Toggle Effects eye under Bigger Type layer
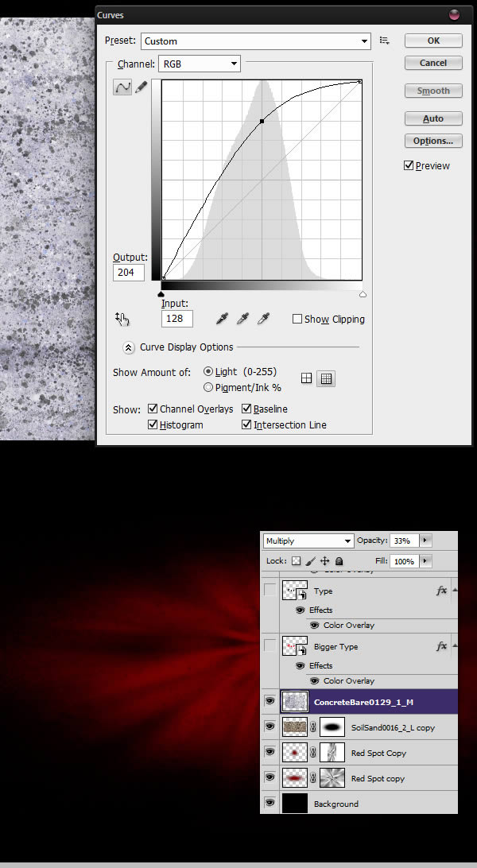477x868 pixels. click(x=301, y=665)
